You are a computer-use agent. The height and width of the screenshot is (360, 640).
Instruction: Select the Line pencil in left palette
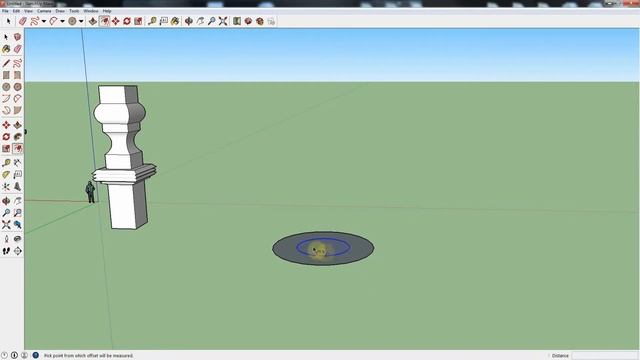(x=6, y=63)
